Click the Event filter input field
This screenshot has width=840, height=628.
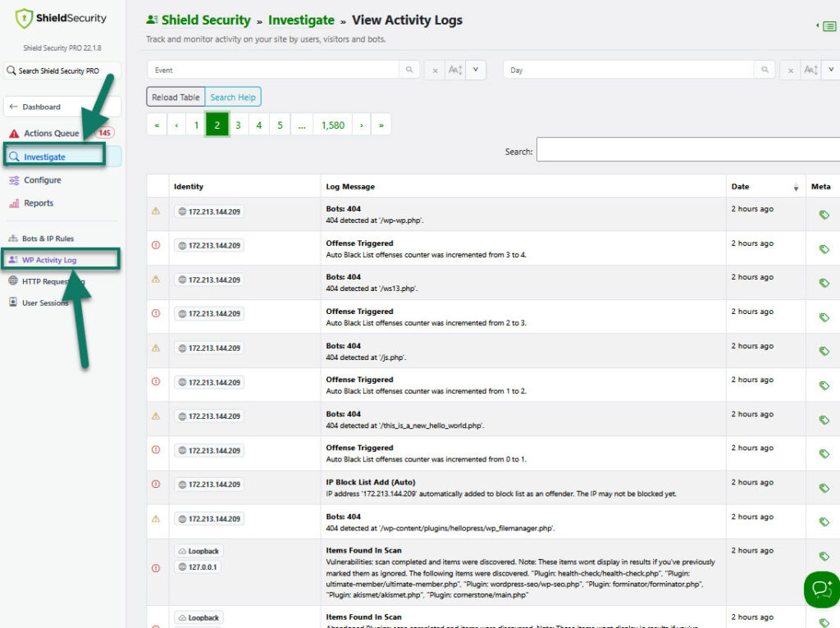(x=273, y=70)
